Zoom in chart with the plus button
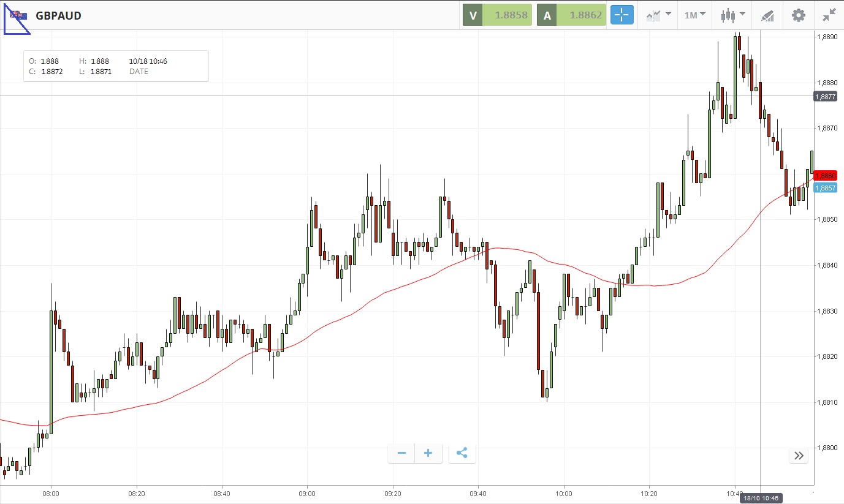The width and height of the screenshot is (844, 504). 428,453
